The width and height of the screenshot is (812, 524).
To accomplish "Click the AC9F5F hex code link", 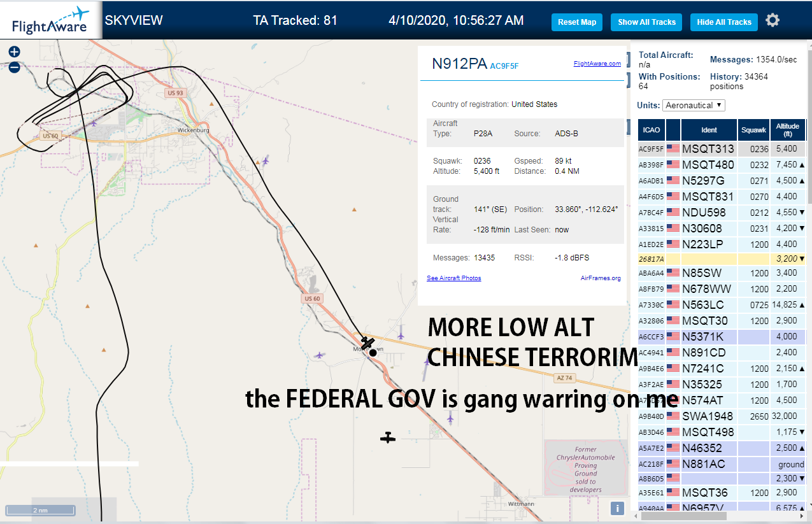I will pos(504,66).
